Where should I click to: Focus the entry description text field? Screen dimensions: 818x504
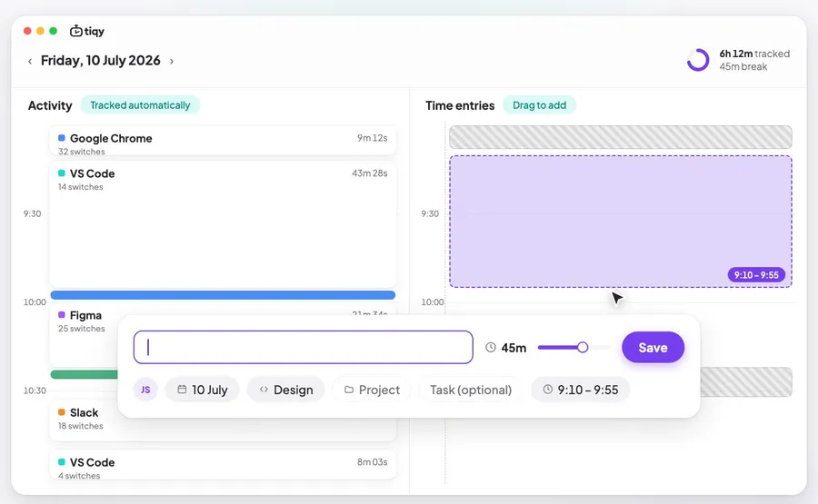pyautogui.click(x=303, y=347)
